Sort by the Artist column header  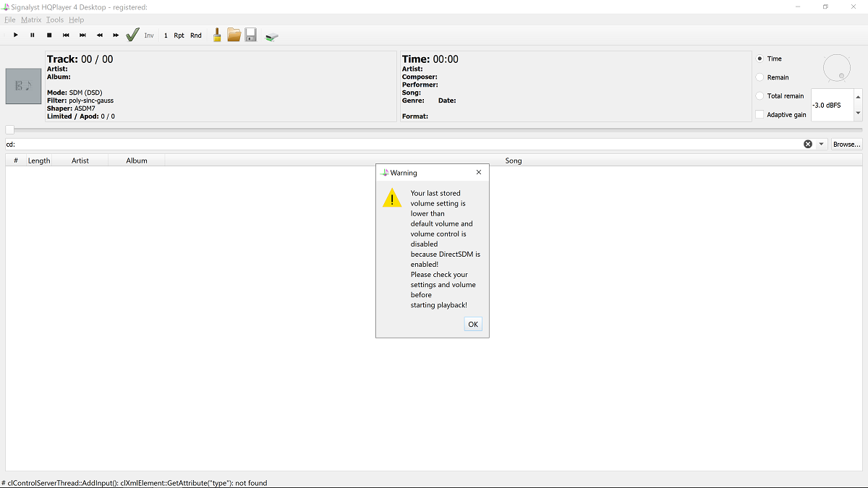pos(80,160)
